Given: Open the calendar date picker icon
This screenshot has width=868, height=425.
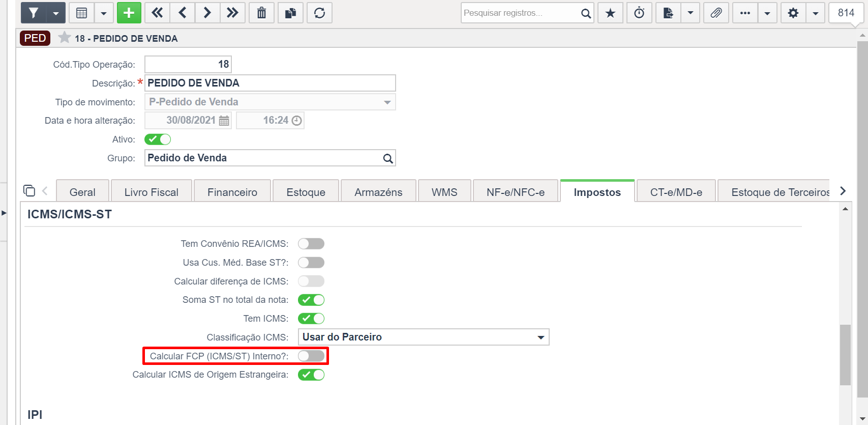Looking at the screenshot, I should click(224, 121).
